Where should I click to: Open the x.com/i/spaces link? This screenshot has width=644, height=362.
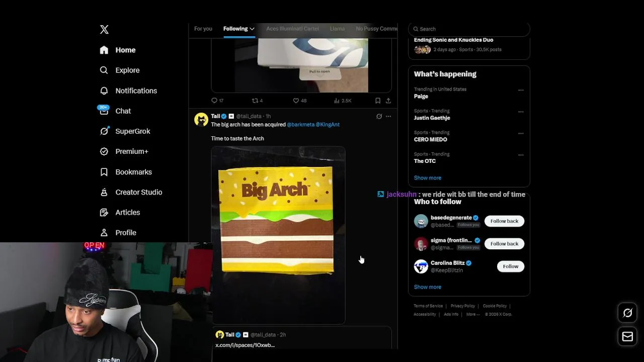(245, 345)
